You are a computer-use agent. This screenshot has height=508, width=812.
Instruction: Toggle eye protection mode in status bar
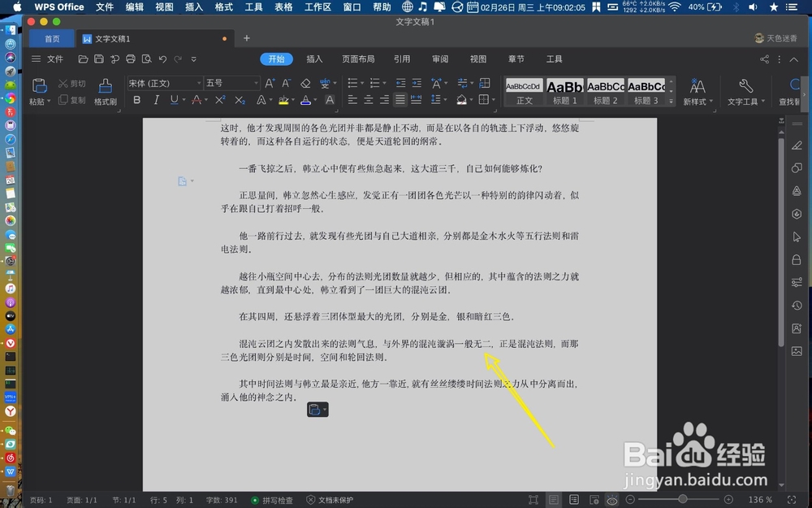click(612, 500)
